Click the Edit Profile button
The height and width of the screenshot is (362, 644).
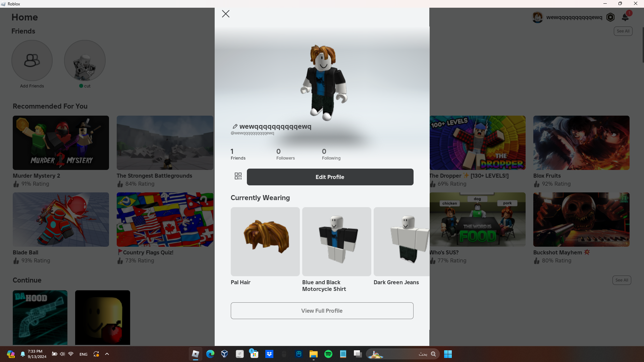coord(330,177)
